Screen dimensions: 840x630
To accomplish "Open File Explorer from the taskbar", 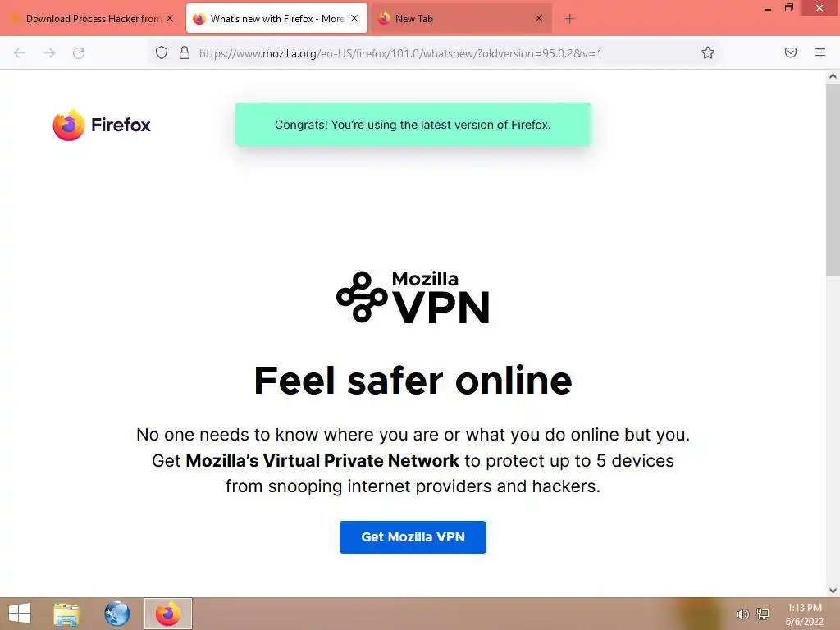I will tap(66, 614).
